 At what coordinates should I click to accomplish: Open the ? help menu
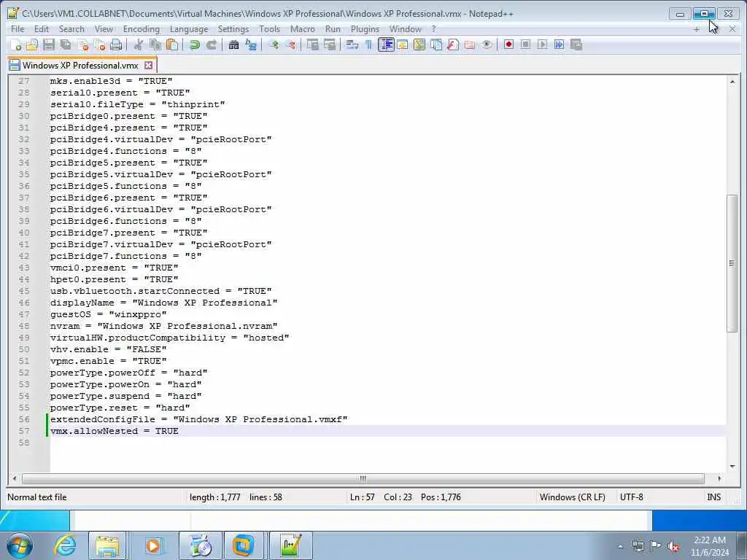point(433,29)
